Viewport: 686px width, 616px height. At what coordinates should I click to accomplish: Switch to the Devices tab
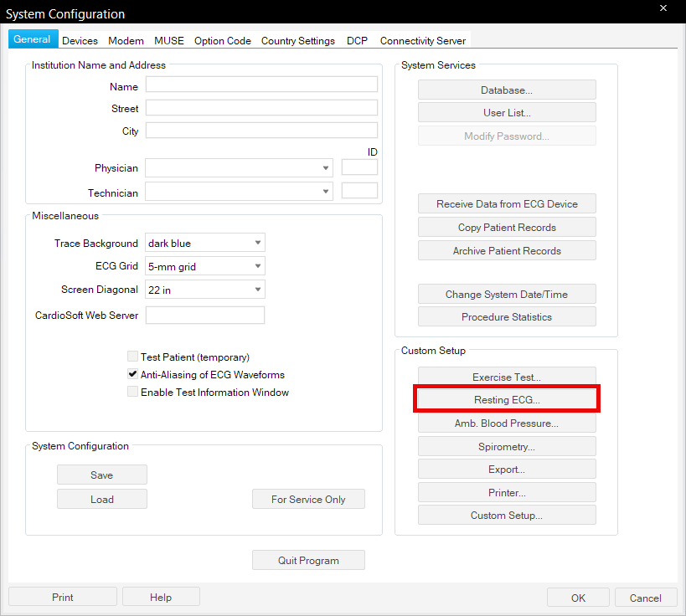tap(80, 40)
